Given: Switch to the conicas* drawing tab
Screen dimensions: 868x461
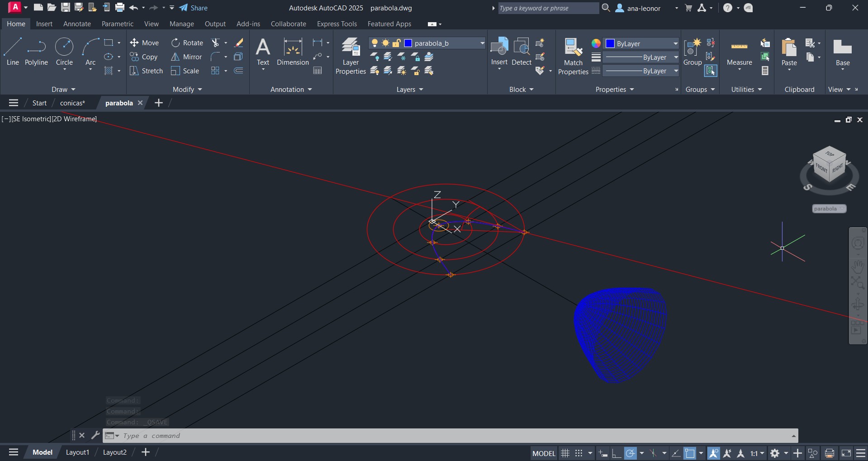Looking at the screenshot, I should click(x=72, y=103).
